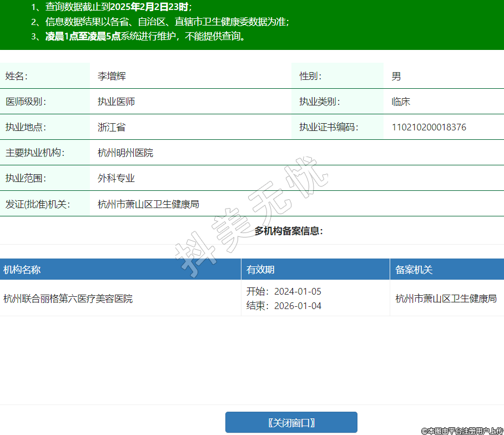Click the end date 2026-01-04

click(298, 306)
